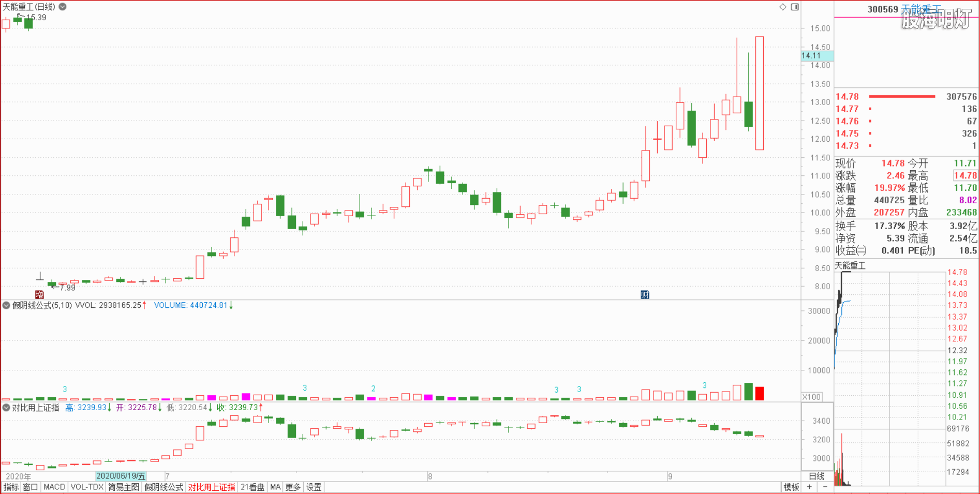
Task: Open the 天能重工(日线) chart title dropdown
Action: click(63, 7)
